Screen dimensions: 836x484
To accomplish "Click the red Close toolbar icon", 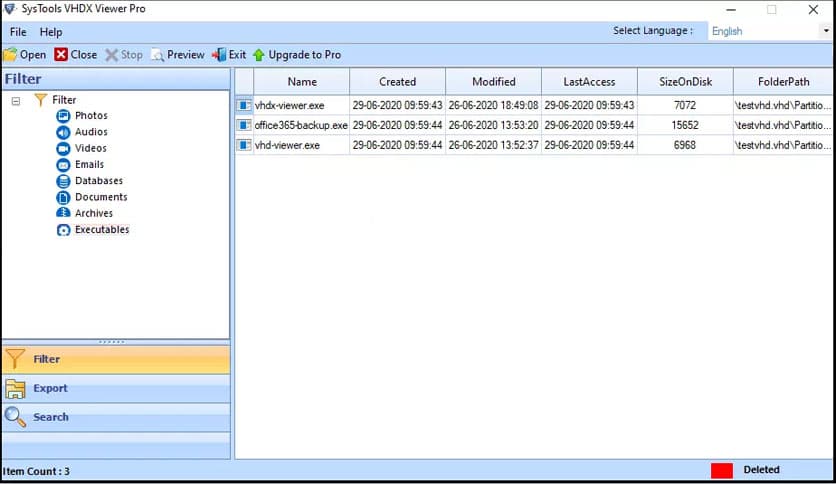I will click(61, 54).
